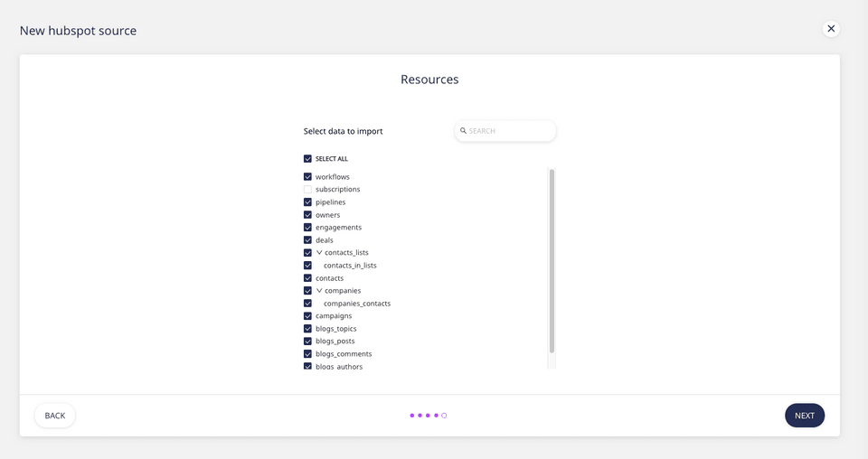Viewport: 868px width, 459px height.
Task: Uncheck the owners checkbox
Action: 307,214
